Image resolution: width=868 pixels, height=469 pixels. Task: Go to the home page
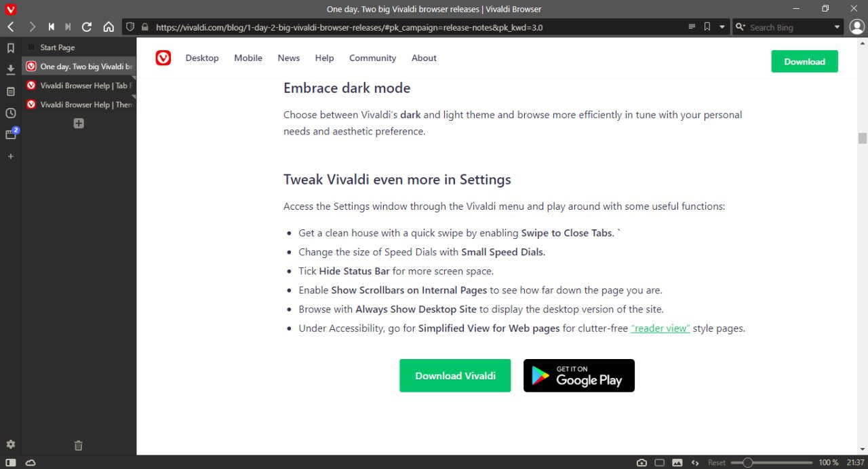108,27
